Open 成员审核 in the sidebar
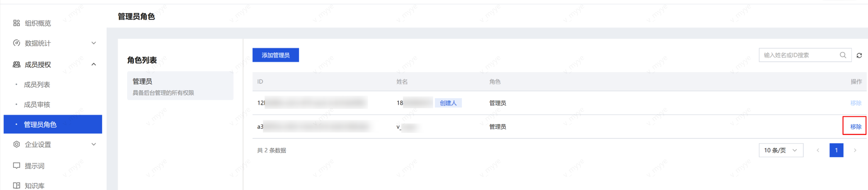This screenshot has height=190, width=868. [37, 104]
